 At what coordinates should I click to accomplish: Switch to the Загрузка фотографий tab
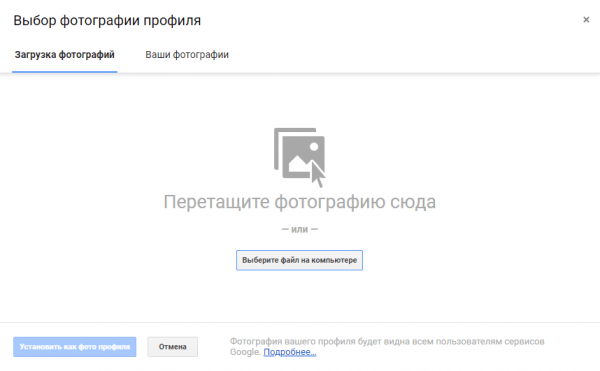(x=65, y=55)
